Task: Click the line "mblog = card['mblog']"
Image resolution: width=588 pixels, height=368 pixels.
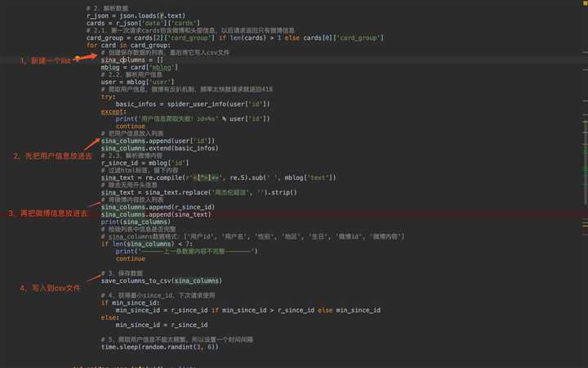Action: point(140,68)
